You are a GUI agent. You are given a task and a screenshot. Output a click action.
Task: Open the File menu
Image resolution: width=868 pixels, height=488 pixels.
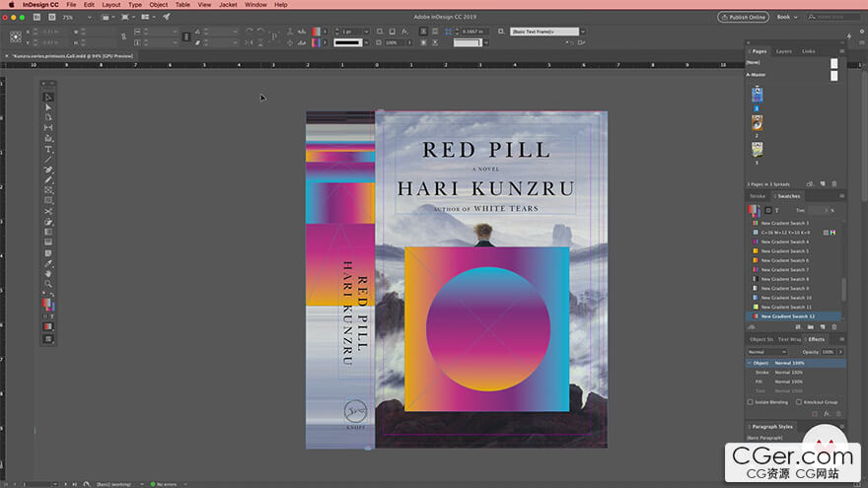[x=71, y=4]
